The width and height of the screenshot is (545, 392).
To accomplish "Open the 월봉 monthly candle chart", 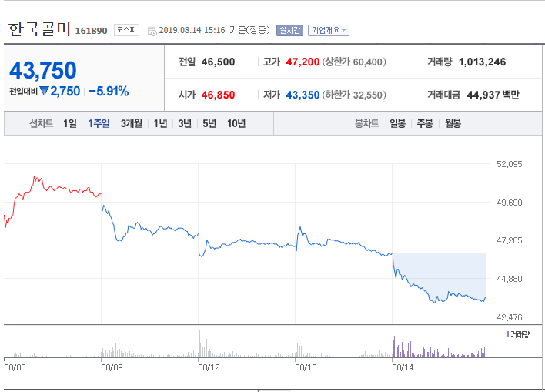I will (x=453, y=123).
